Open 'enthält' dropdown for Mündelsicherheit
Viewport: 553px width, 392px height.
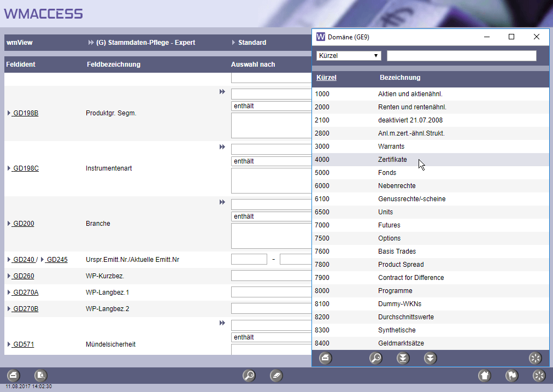coord(271,337)
